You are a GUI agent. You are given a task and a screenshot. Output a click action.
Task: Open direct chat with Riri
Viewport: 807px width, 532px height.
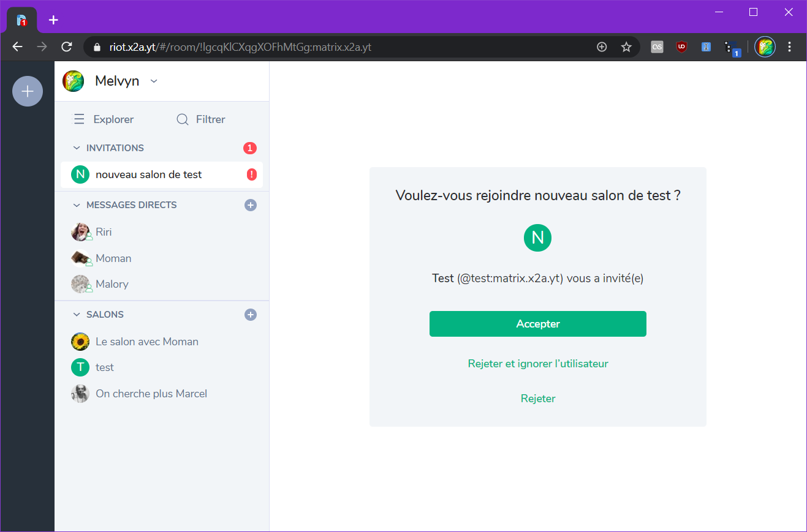pos(104,232)
